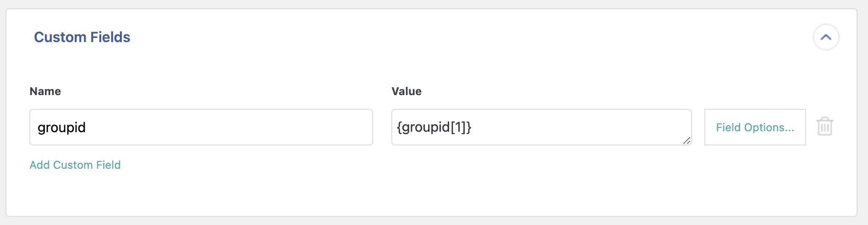Image resolution: width=868 pixels, height=225 pixels.
Task: Remove the groupid row with trash
Action: (824, 127)
